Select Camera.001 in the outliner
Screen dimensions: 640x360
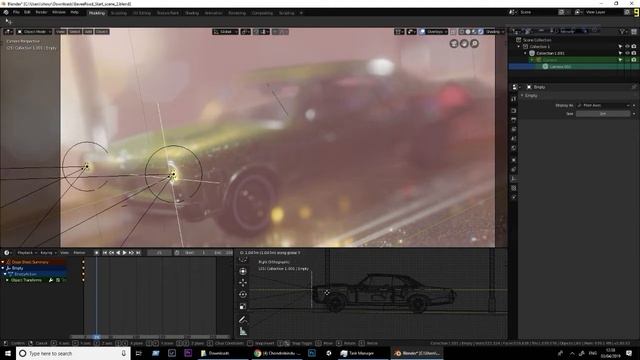click(560, 66)
